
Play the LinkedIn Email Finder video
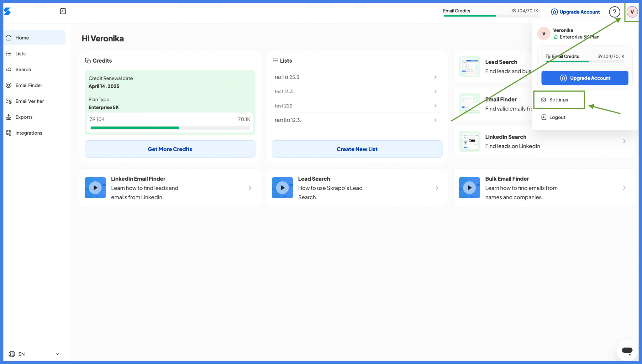point(95,188)
